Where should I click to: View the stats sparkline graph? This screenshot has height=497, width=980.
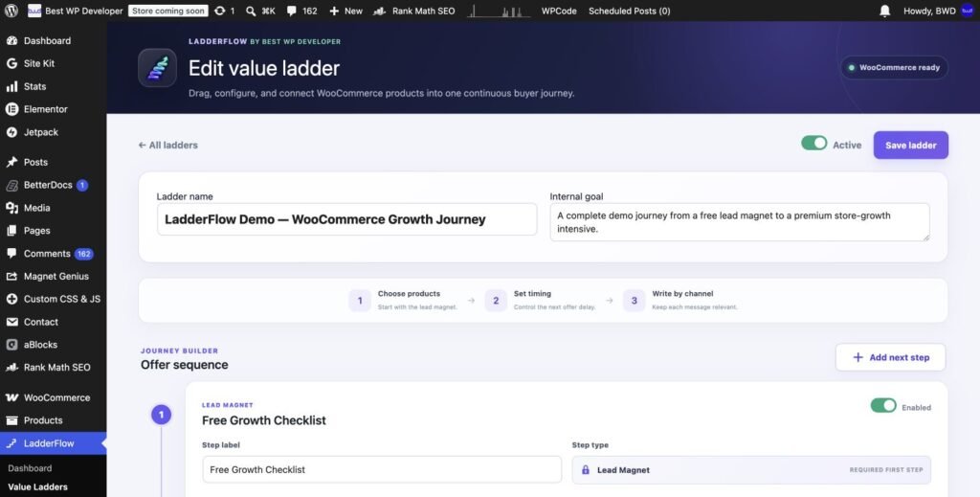(498, 11)
